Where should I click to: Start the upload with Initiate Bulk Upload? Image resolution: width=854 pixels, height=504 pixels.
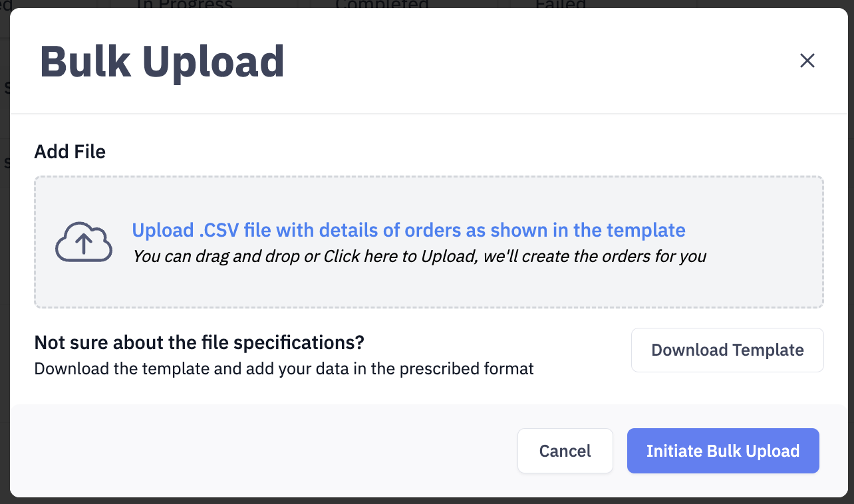[x=722, y=451]
